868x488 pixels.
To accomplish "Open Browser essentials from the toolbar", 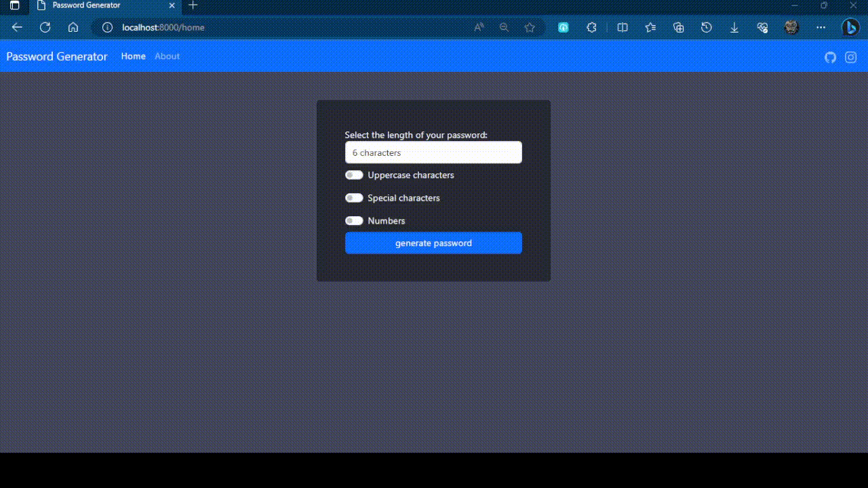I will (762, 27).
